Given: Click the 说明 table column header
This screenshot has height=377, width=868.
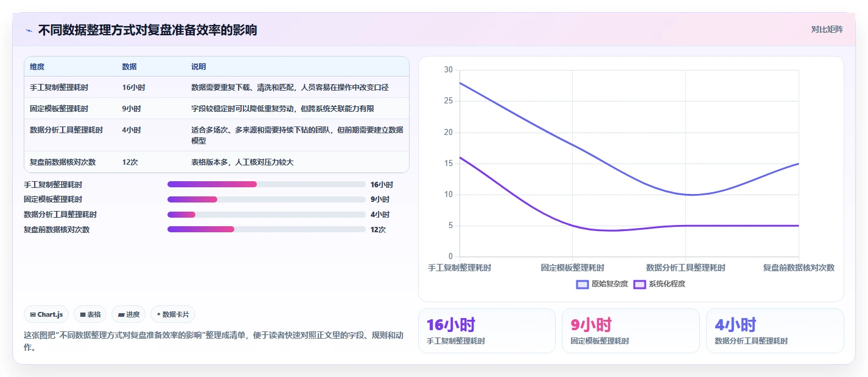Looking at the screenshot, I should coord(199,67).
